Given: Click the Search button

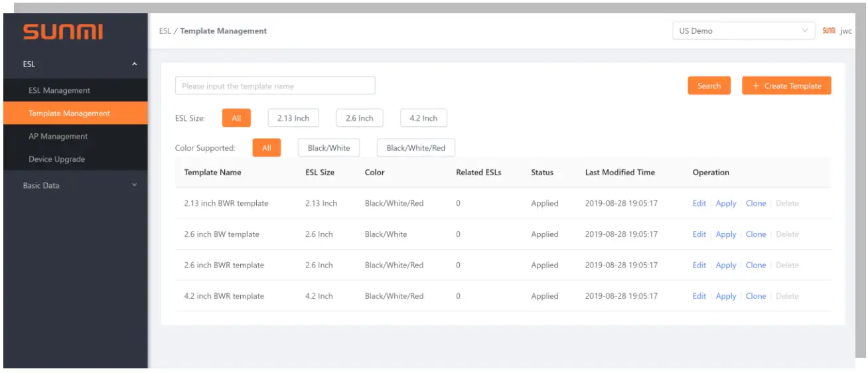Looking at the screenshot, I should click(709, 86).
